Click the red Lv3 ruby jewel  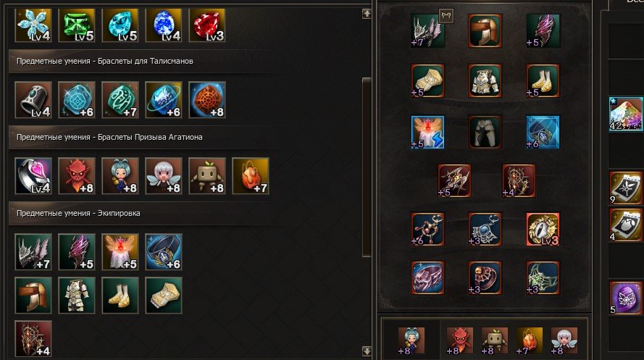pyautogui.click(x=207, y=25)
